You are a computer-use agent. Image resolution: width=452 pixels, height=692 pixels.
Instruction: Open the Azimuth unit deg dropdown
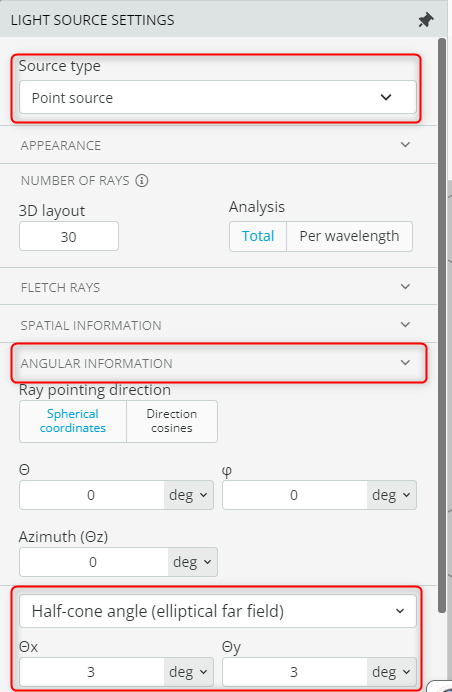[192, 562]
